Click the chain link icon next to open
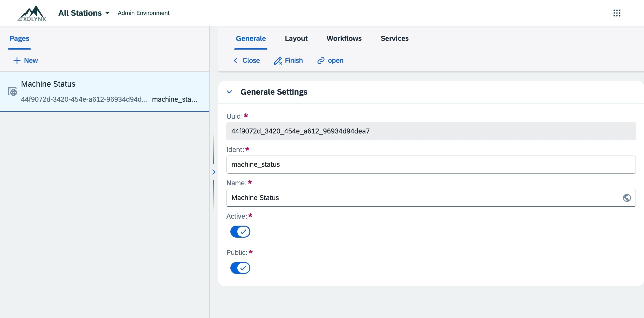 click(x=321, y=61)
